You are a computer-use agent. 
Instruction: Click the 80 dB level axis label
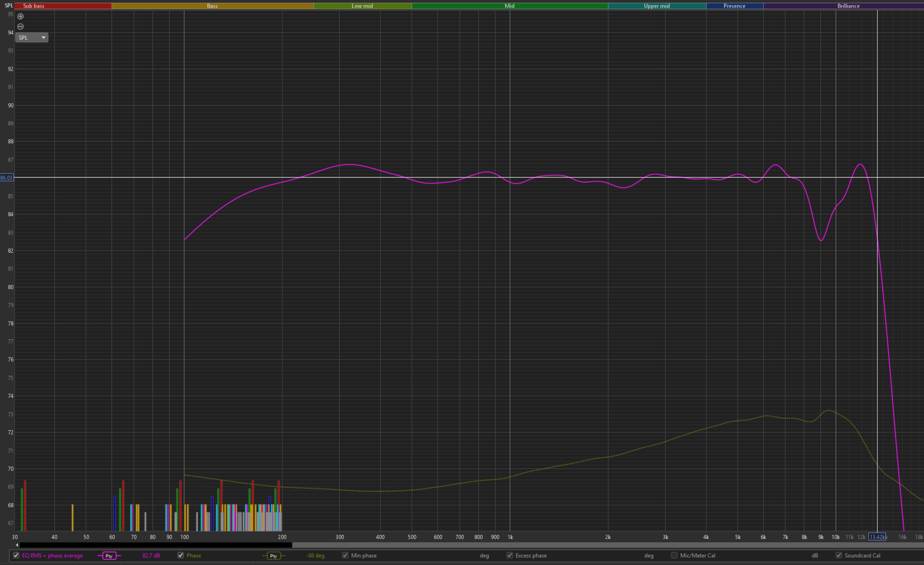pyautogui.click(x=10, y=287)
